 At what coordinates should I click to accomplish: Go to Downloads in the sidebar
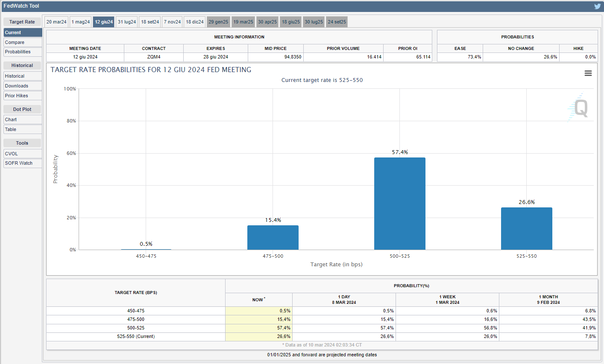[x=23, y=86]
